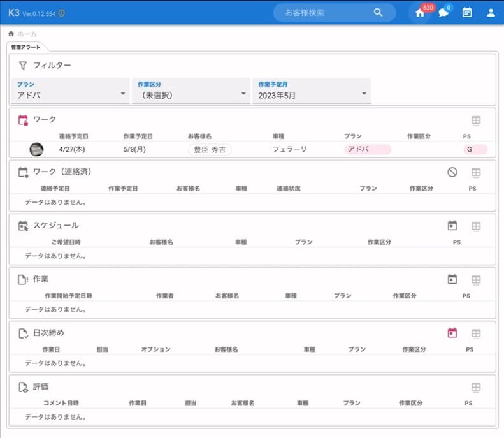Click the vehicle thumbnail in the ワーク row
The width and height of the screenshot is (504, 438).
click(x=37, y=149)
